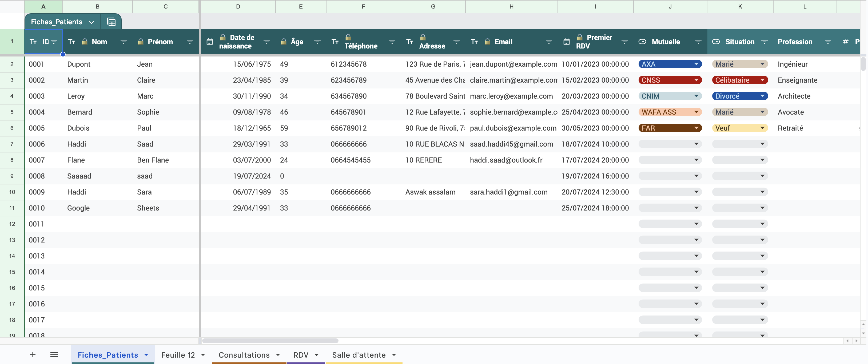The height and width of the screenshot is (364, 868).
Task: Expand the Divorcé situation dropdown for Leroy
Action: 762,96
